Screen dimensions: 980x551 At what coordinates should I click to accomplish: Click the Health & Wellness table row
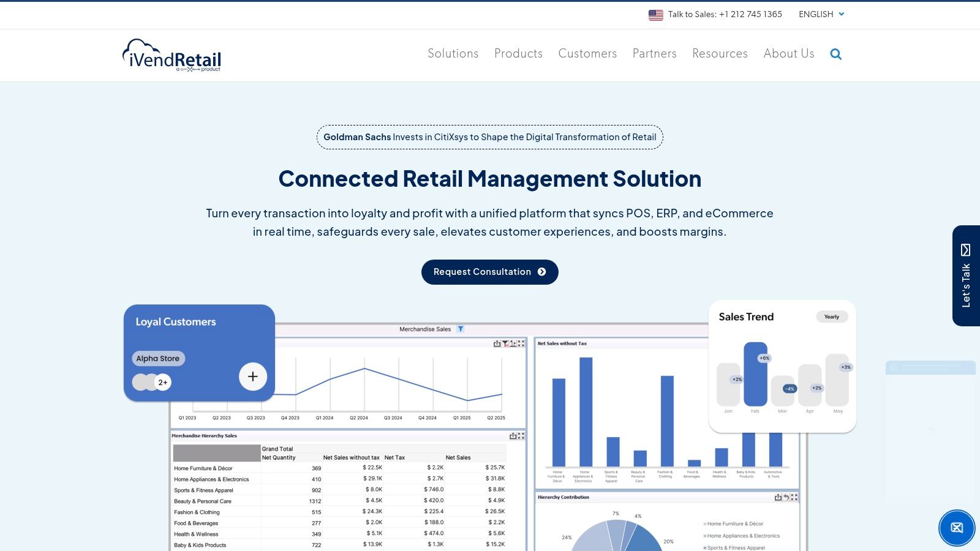[339, 534]
